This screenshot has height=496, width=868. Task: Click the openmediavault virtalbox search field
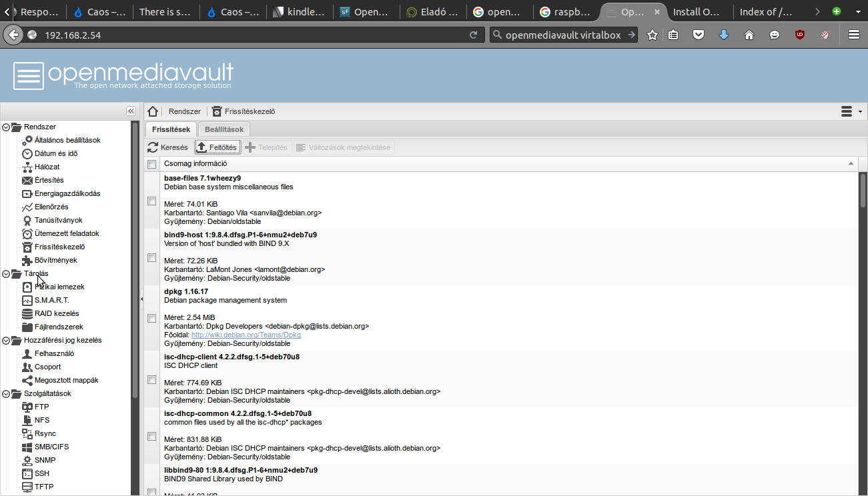(x=564, y=35)
